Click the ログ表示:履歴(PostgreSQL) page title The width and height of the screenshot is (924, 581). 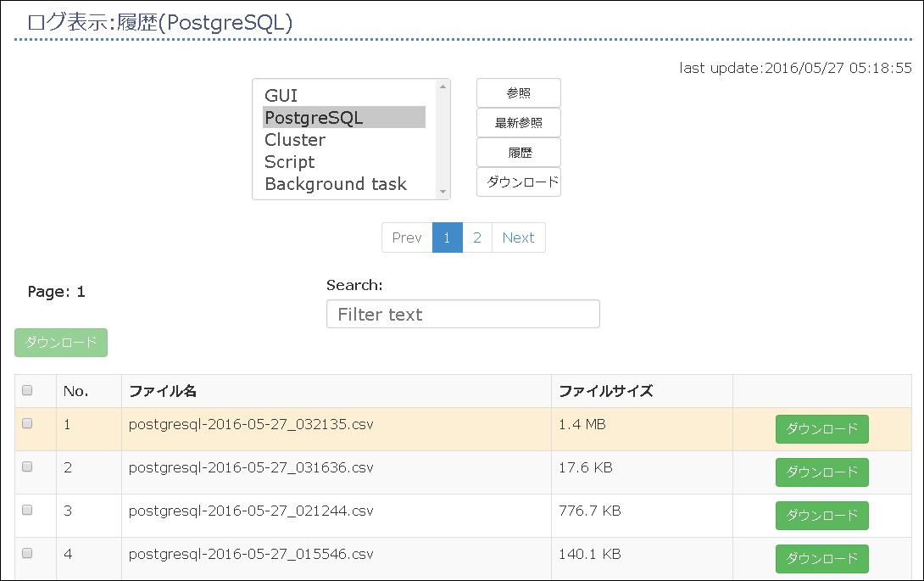(159, 22)
